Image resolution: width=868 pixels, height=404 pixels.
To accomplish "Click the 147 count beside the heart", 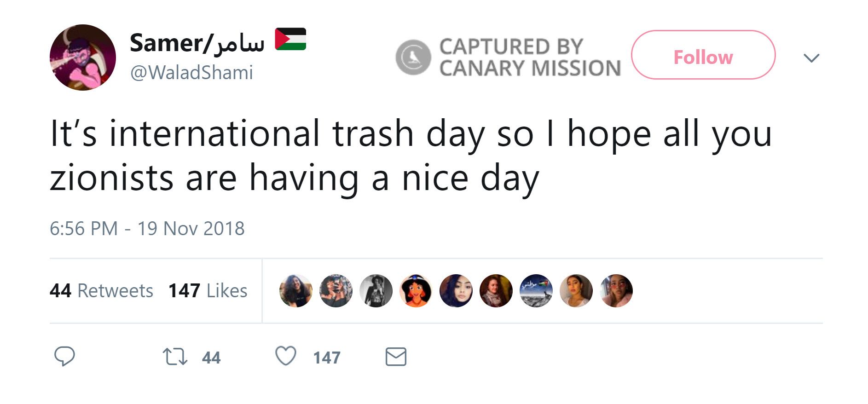I will 327,358.
